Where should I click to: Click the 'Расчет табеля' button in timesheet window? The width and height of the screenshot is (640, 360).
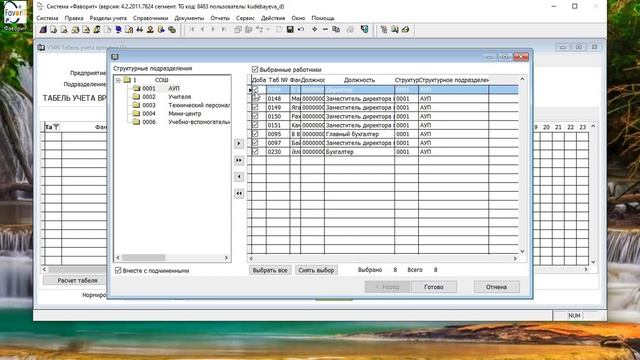click(x=78, y=281)
